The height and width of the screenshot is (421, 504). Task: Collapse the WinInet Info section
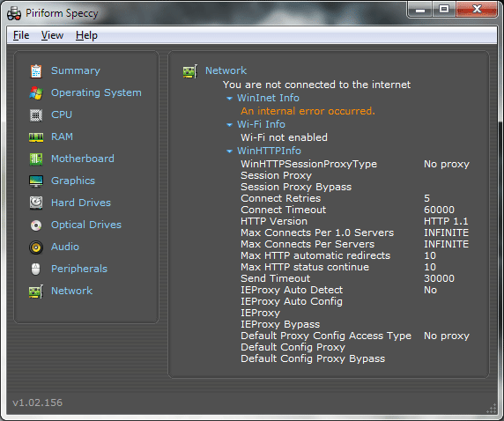pyautogui.click(x=229, y=99)
